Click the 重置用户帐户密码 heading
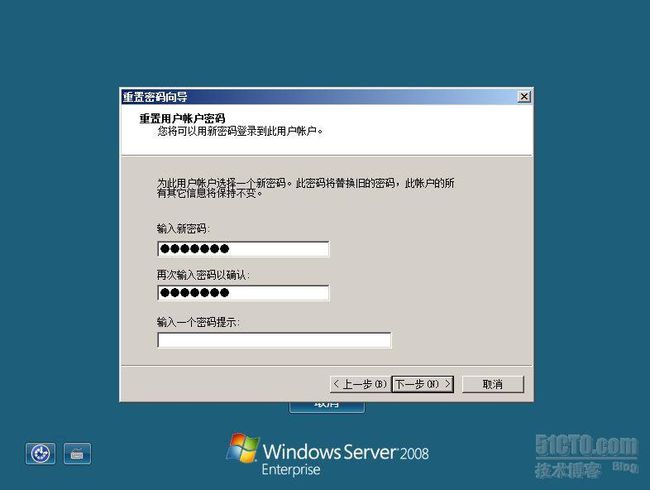The height and width of the screenshot is (490, 650). pos(182,119)
